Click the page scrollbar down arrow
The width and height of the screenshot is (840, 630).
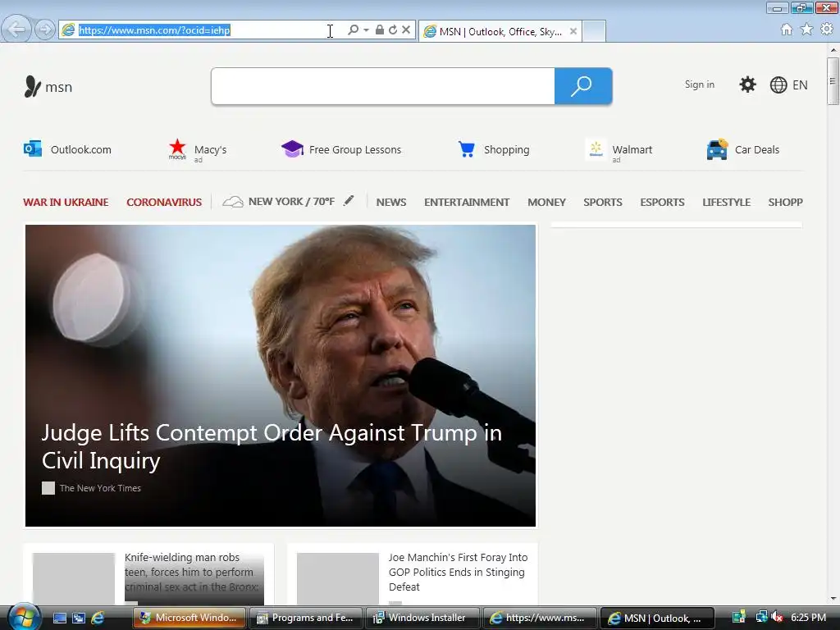coord(833,599)
